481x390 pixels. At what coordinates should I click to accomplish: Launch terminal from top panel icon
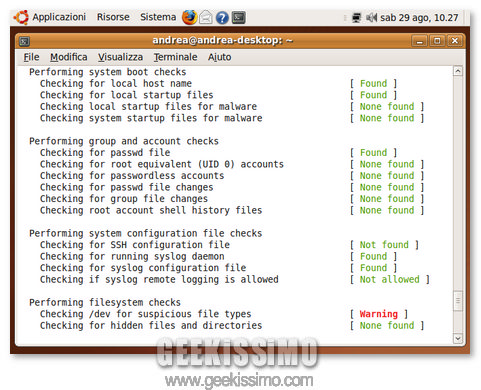pyautogui.click(x=239, y=18)
